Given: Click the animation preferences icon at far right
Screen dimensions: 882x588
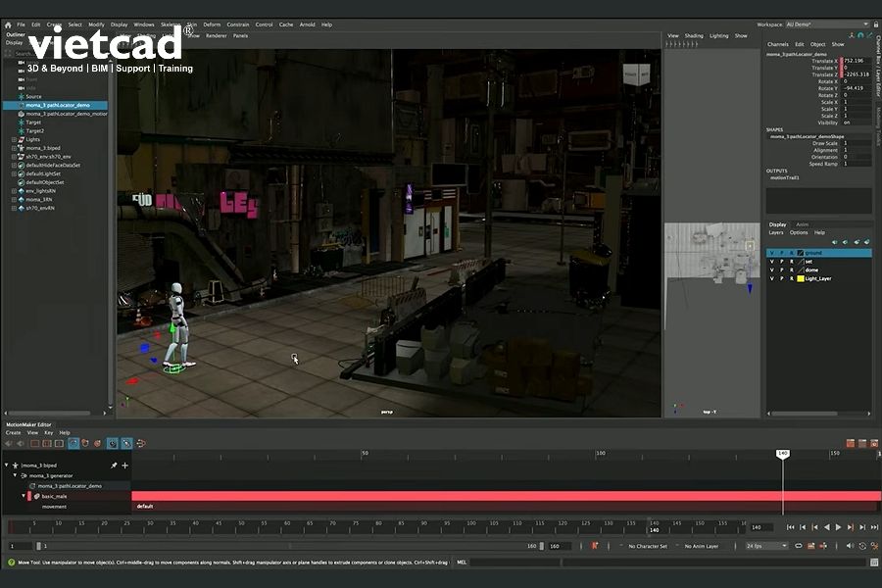Looking at the screenshot, I should 874,546.
